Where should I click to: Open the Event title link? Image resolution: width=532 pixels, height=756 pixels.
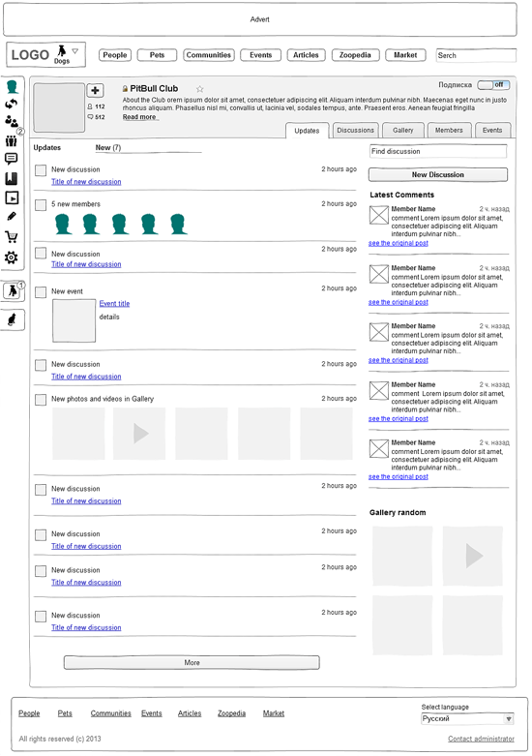pyautogui.click(x=114, y=304)
